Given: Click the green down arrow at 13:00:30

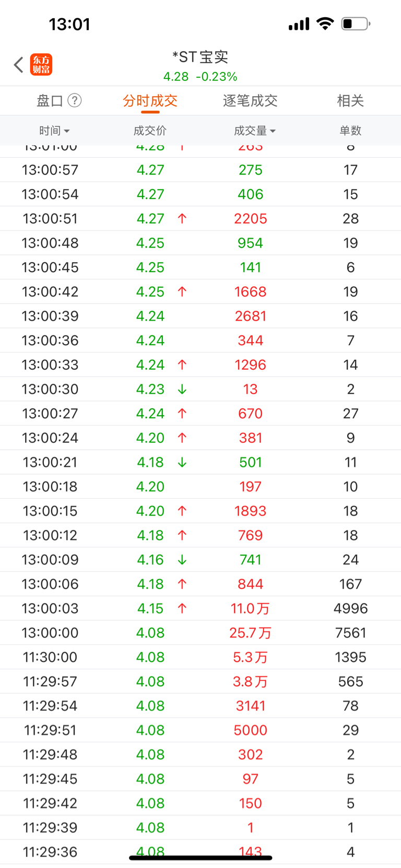Looking at the screenshot, I should pos(182,389).
